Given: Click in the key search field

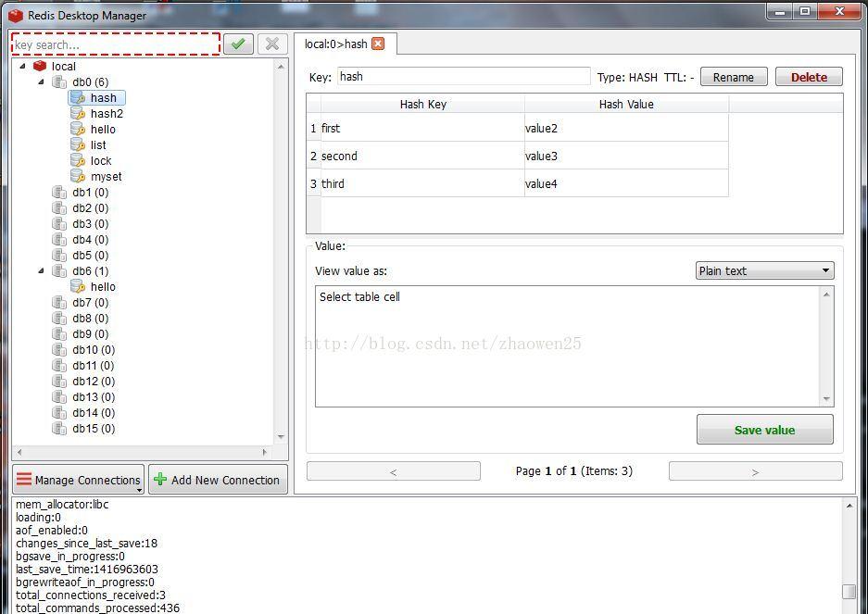Looking at the screenshot, I should (x=116, y=44).
